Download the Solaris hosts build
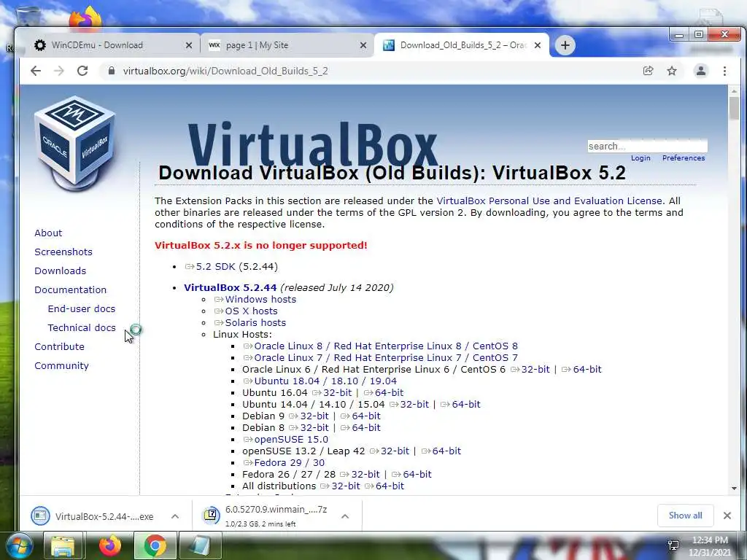This screenshot has width=747, height=560. click(255, 323)
